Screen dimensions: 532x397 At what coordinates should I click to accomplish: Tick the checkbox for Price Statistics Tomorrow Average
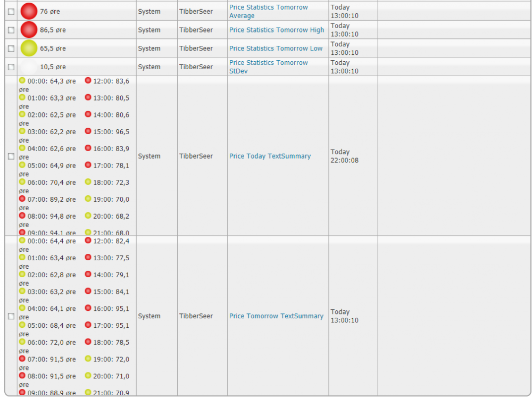pyautogui.click(x=11, y=12)
